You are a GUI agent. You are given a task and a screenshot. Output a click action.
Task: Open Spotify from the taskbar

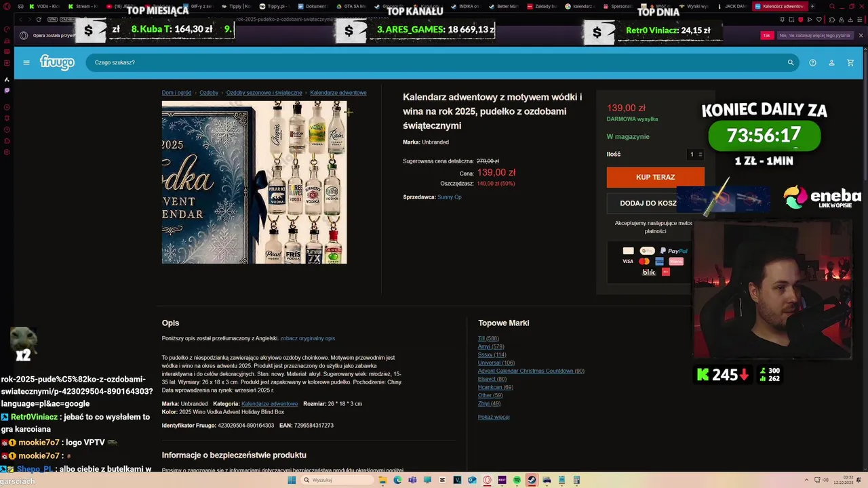517,481
